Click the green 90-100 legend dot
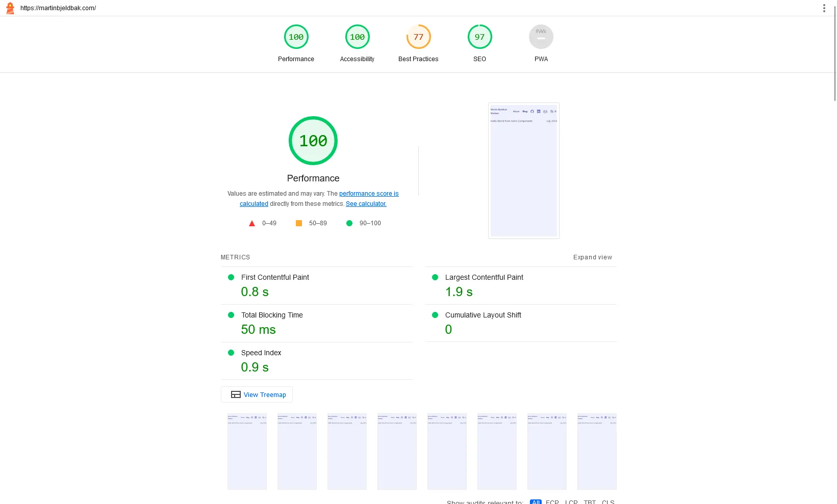Viewport: 837px width, 504px height. [x=349, y=223]
